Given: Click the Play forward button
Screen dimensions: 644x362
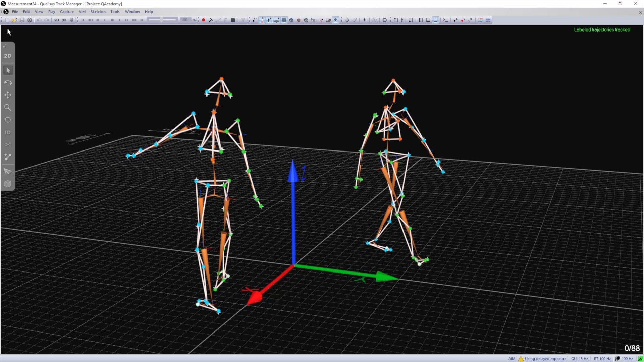Looking at the screenshot, I should click(x=119, y=20).
